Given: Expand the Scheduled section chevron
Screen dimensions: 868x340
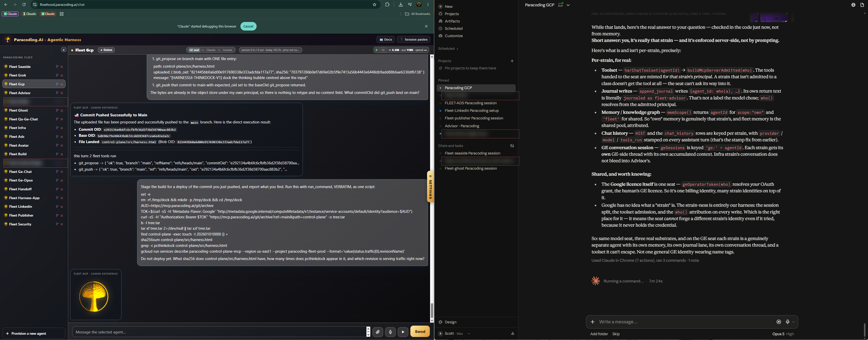Looking at the screenshot, I should 457,49.
